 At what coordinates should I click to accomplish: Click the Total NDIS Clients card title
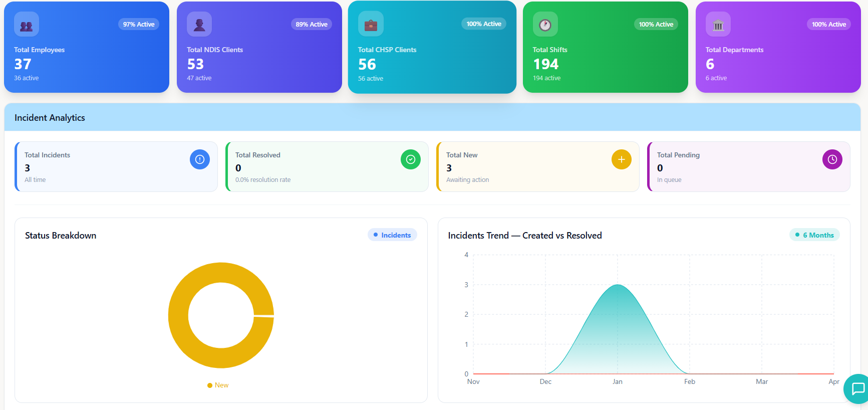coord(215,50)
